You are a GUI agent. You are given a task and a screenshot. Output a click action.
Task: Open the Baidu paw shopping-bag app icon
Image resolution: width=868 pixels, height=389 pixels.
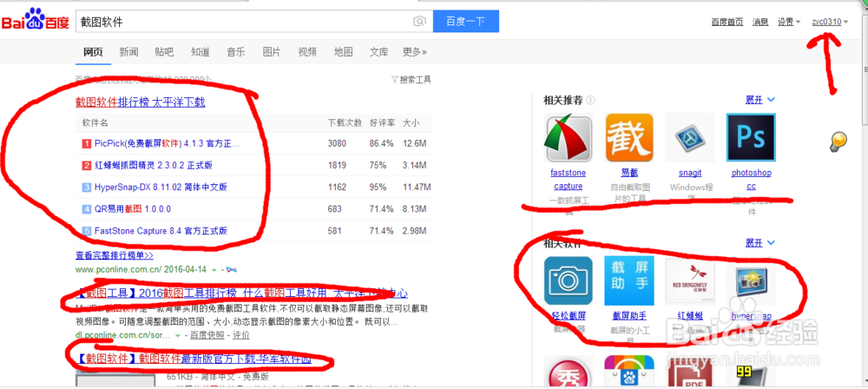pyautogui.click(x=629, y=373)
